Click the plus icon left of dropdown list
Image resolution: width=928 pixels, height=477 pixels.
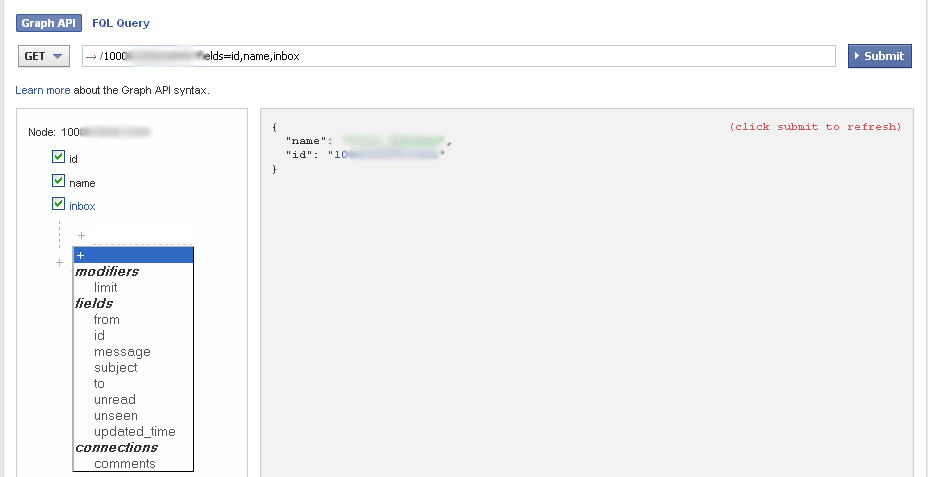(x=59, y=262)
